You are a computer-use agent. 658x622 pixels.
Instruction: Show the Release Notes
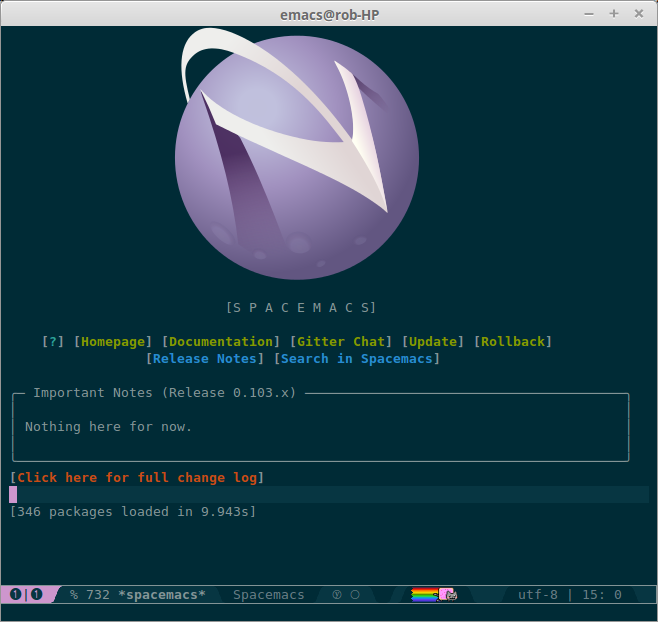205,358
